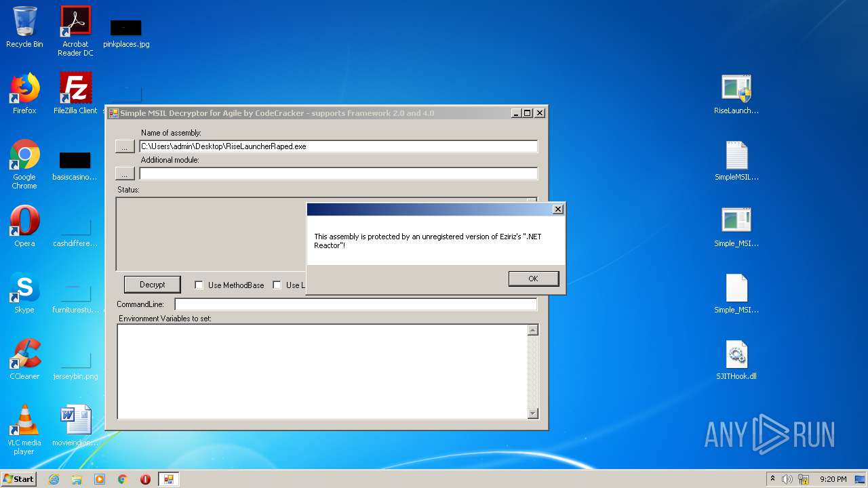Screen dimensions: 868x488
Task: Select the furniturestu... file icon
Action: [x=75, y=298]
